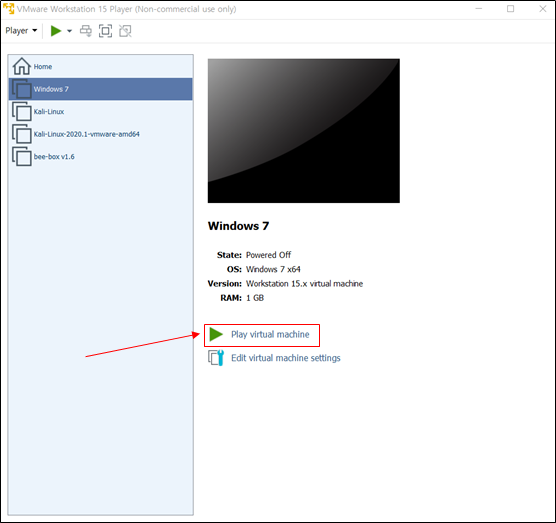Open the Player menu dropdown
Image resolution: width=556 pixels, height=523 pixels.
coord(21,30)
